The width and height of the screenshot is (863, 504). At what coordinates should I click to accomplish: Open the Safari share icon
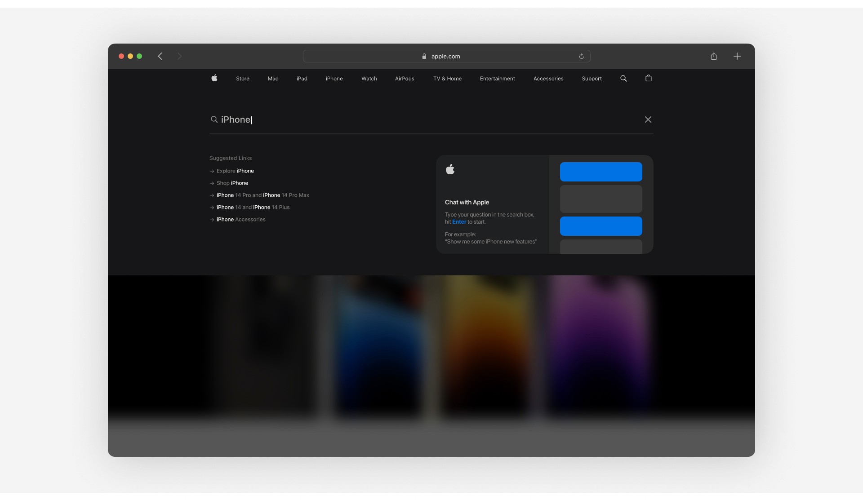pyautogui.click(x=714, y=56)
